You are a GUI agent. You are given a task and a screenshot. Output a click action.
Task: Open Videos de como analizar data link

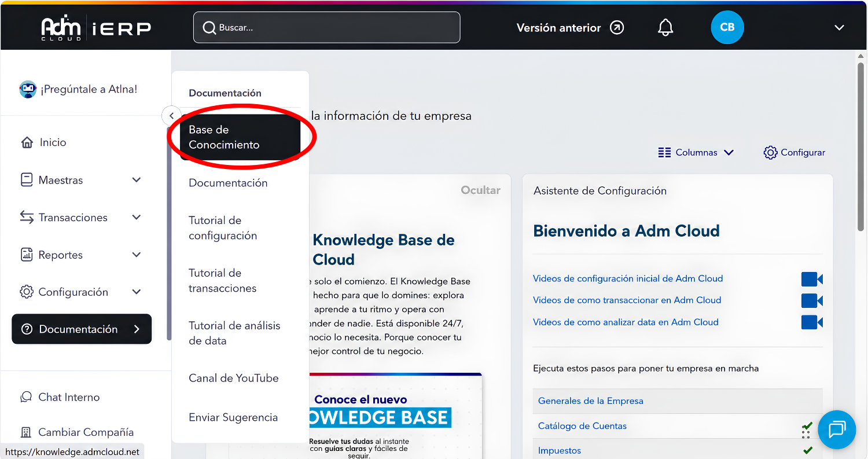626,322
